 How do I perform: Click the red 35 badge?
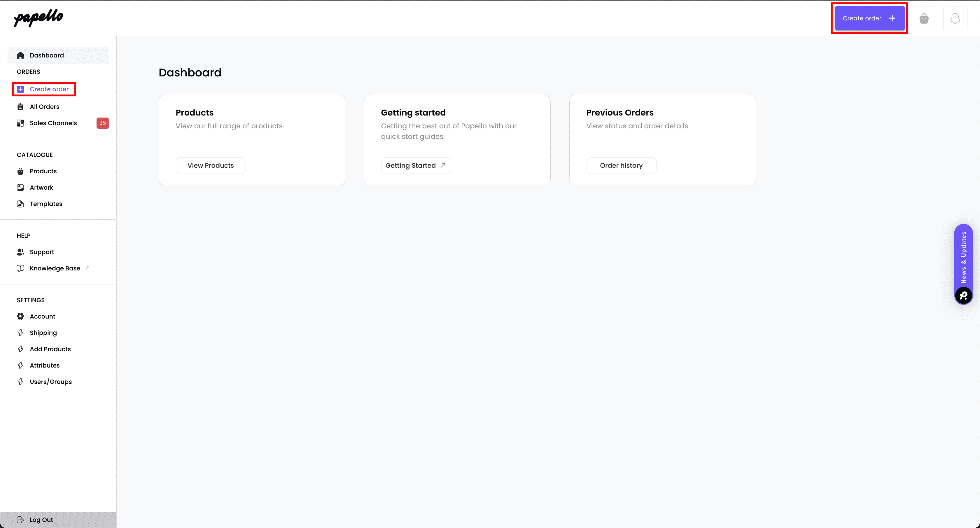[x=103, y=123]
